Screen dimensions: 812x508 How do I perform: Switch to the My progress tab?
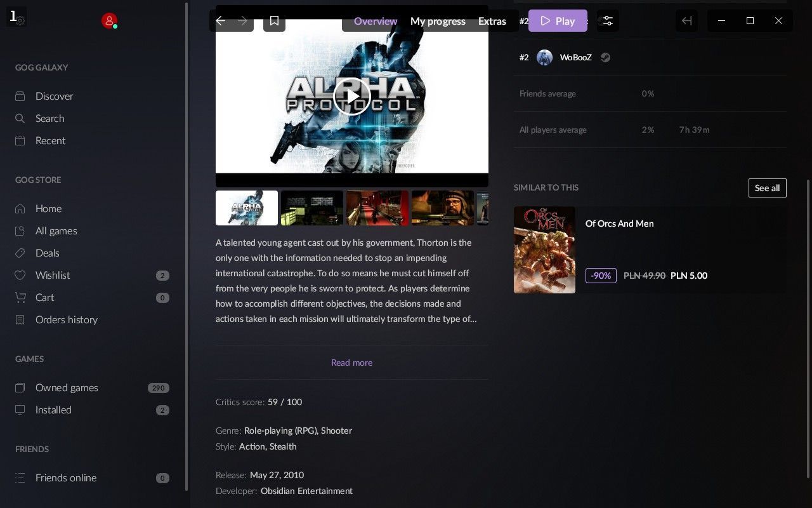click(x=437, y=20)
